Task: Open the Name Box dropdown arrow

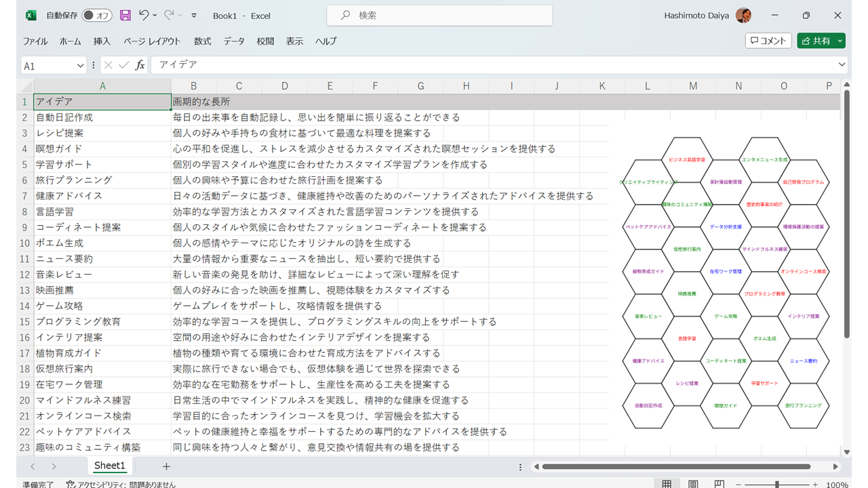Action: tap(79, 66)
